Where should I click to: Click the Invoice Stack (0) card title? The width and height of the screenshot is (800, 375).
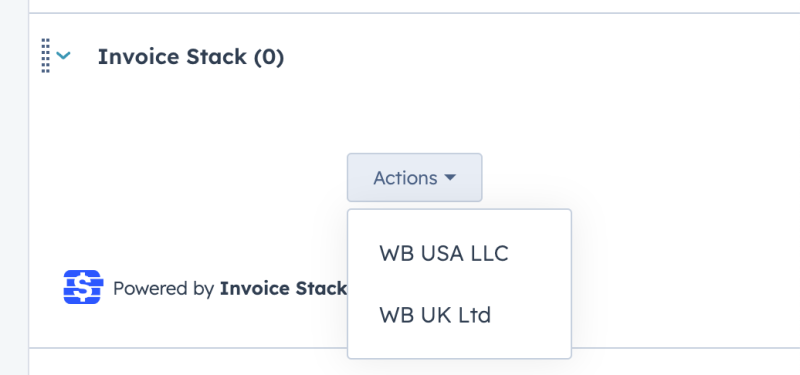pyautogui.click(x=191, y=57)
